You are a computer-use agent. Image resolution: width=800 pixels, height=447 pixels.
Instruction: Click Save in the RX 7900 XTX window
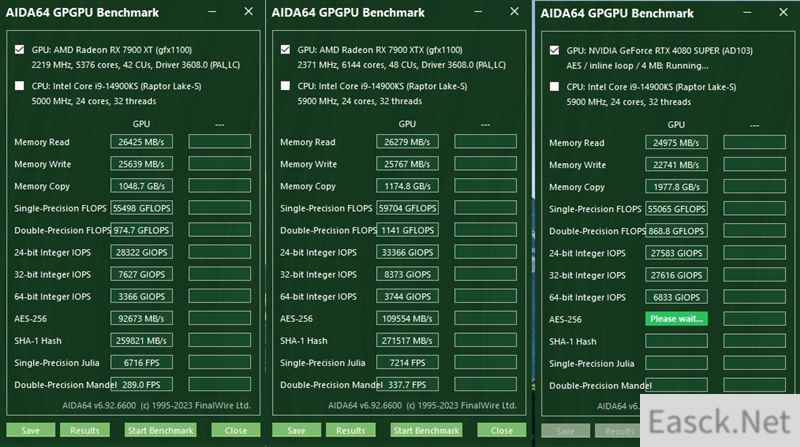(x=296, y=430)
